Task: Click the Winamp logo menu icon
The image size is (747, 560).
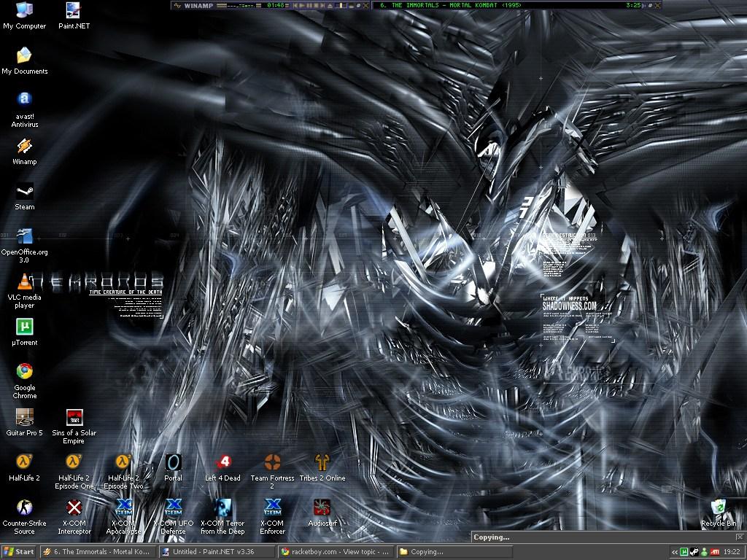Action: tap(177, 5)
